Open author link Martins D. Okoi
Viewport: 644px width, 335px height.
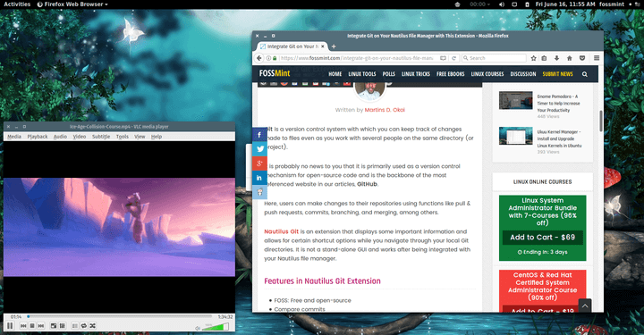click(x=385, y=110)
